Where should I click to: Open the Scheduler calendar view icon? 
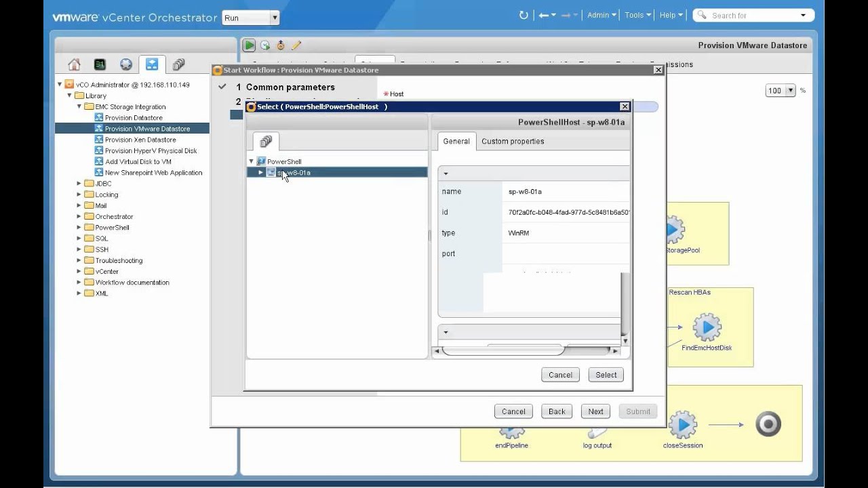coord(100,64)
